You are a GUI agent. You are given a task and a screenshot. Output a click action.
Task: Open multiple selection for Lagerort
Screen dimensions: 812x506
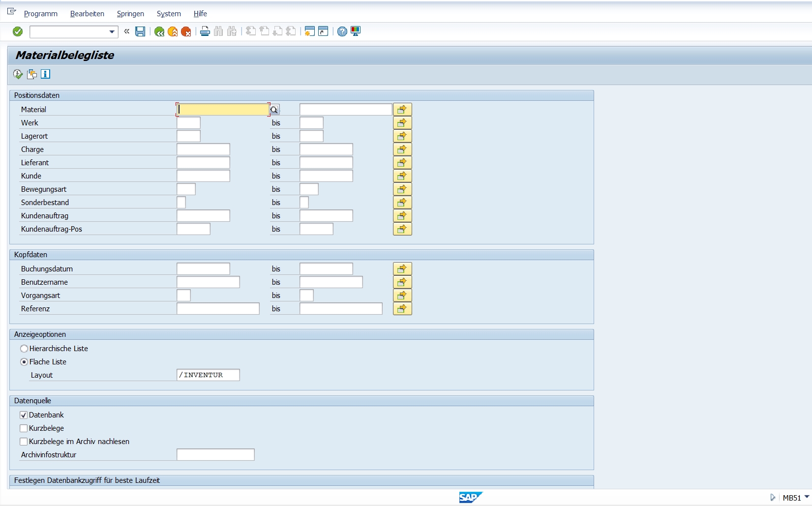402,136
